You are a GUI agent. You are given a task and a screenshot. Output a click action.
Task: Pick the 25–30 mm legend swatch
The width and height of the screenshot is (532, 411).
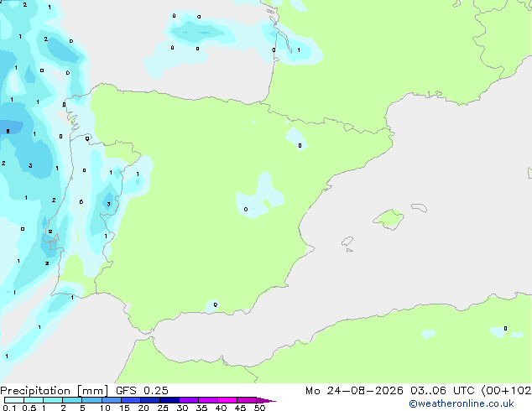pos(169,400)
